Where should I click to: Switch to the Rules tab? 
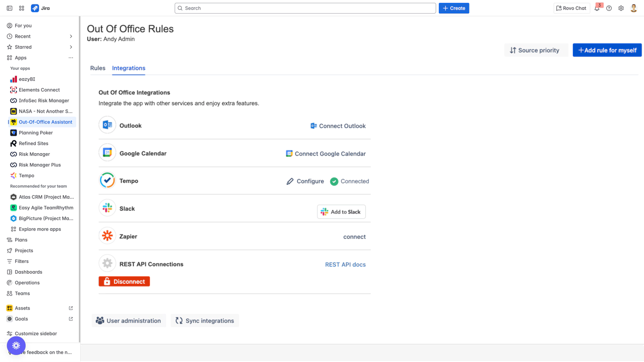[x=98, y=68]
